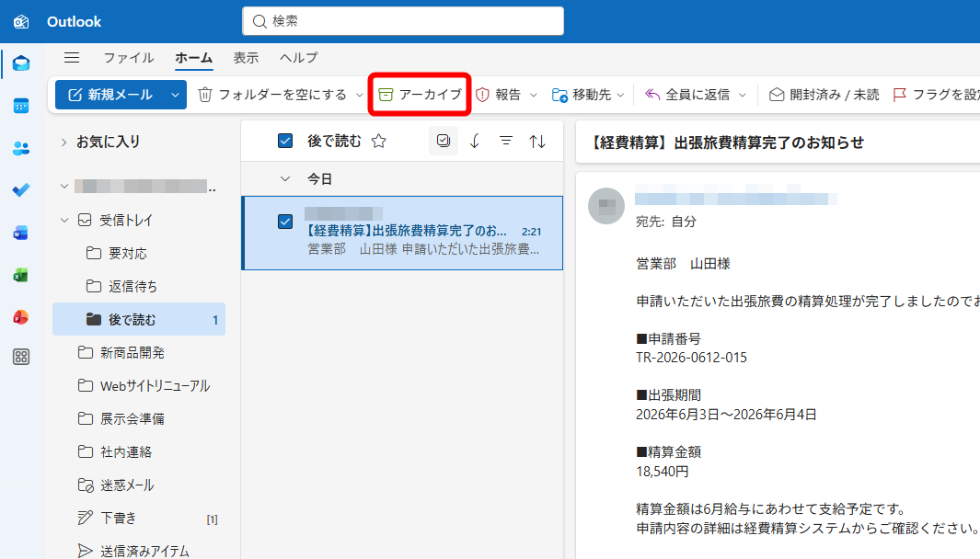Viewport: 980px width, 559px height.
Task: Open the People contacts icon
Action: pos(21,148)
